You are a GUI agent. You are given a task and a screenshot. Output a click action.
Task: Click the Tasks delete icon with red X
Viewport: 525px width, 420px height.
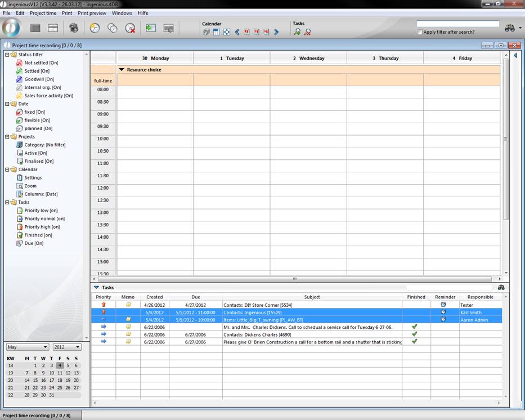tap(307, 32)
